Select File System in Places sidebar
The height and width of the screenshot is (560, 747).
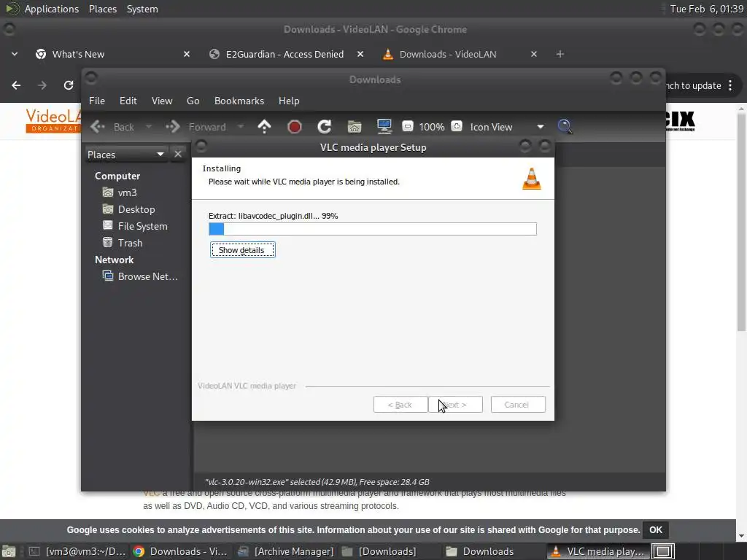142,226
